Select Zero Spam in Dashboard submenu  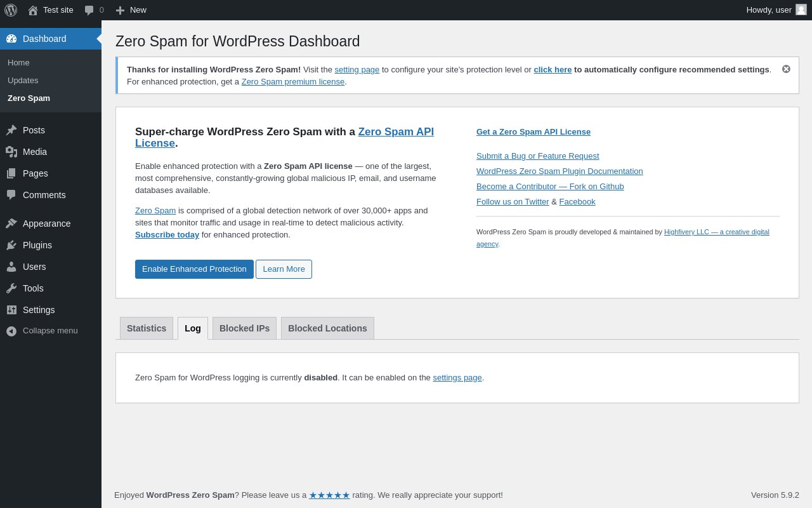click(x=29, y=98)
